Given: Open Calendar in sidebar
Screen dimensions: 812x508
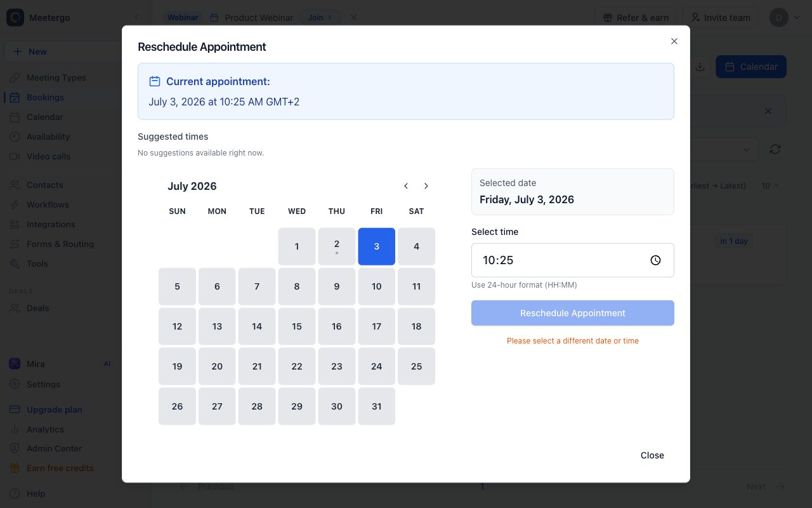Looking at the screenshot, I should pos(44,117).
